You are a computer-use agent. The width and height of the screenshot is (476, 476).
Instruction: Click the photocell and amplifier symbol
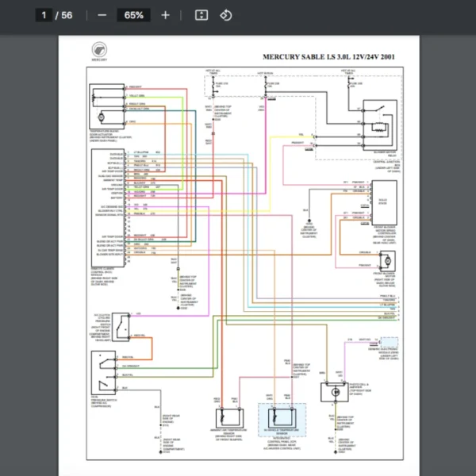click(x=328, y=392)
